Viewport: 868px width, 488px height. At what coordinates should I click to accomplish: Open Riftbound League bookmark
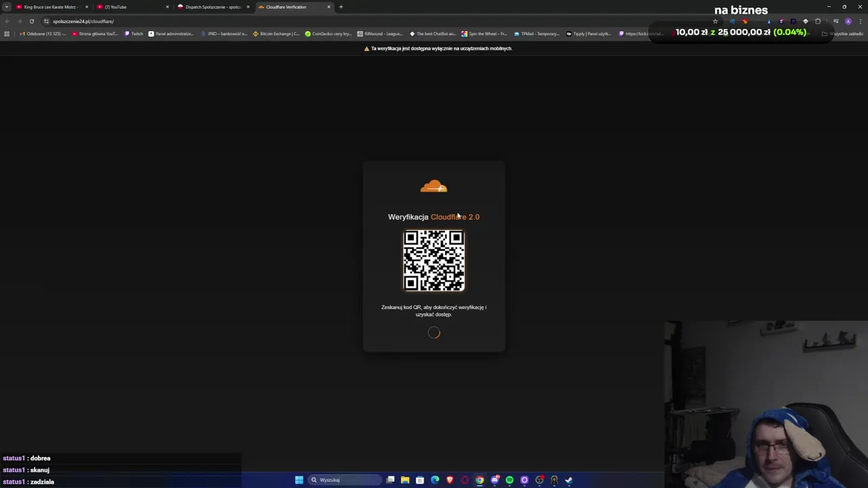point(380,34)
